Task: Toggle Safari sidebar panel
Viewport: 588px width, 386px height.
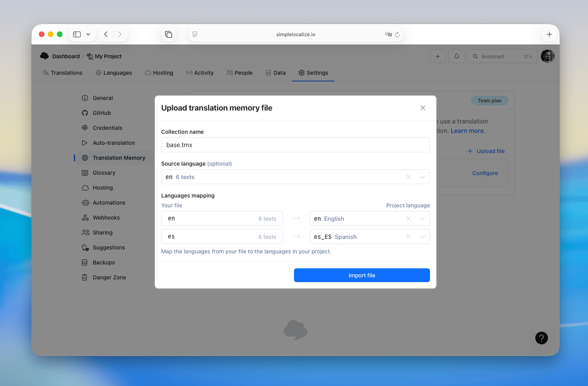Action: (77, 35)
